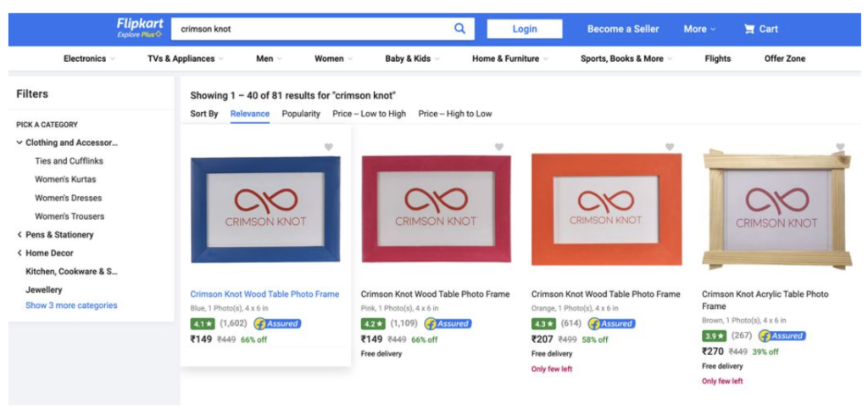Expand the Pens & Stationery category
The image size is (868, 415).
point(19,234)
